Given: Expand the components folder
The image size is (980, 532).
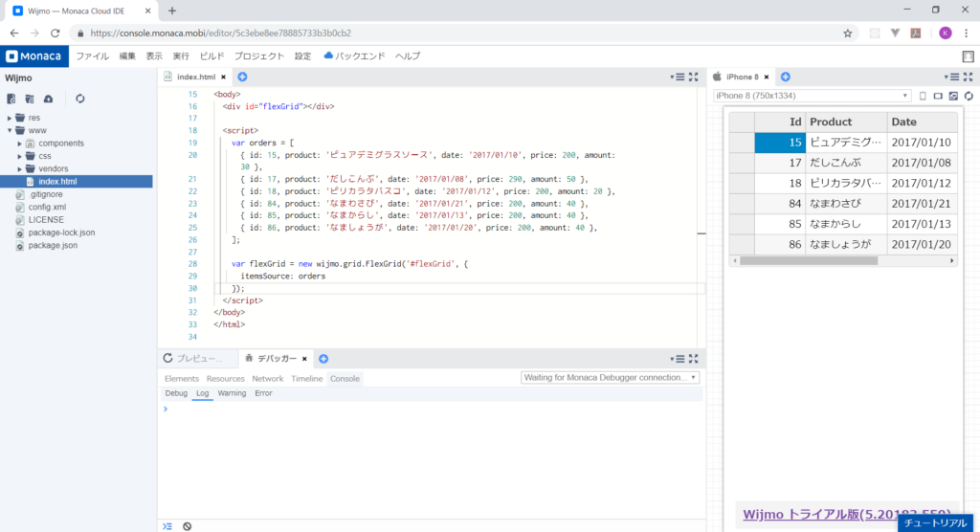Looking at the screenshot, I should pyautogui.click(x=19, y=144).
